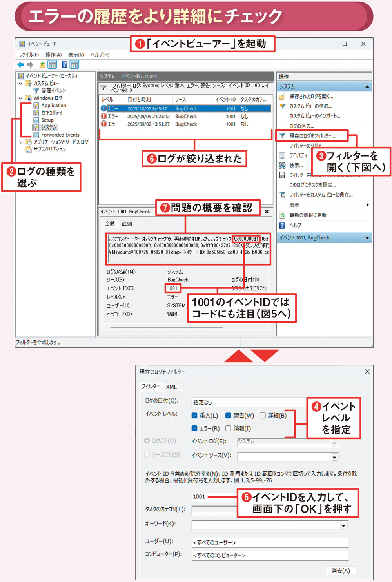392x582 pixels.
Task: Select the ソースごと(S) radio button
Action: coord(147,455)
